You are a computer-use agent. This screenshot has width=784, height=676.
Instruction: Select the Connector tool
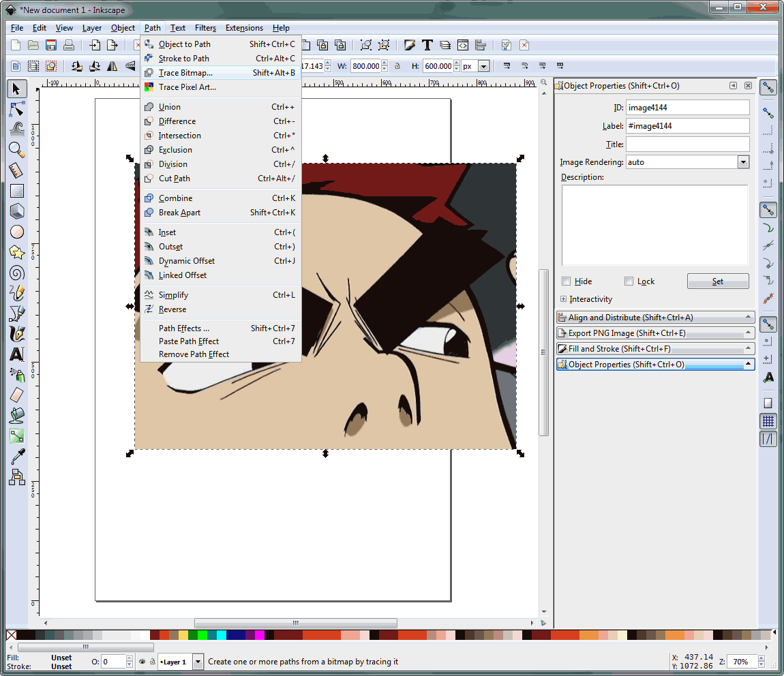click(16, 477)
